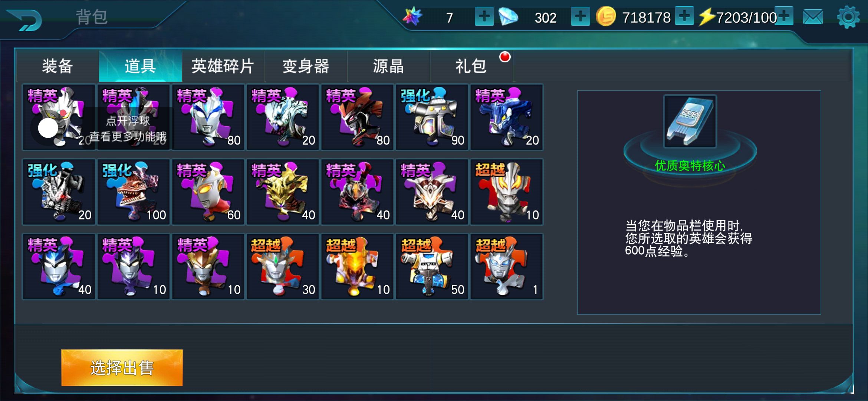Image resolution: width=868 pixels, height=401 pixels.
Task: Select the 超越 fragment with count 1
Action: tap(507, 267)
